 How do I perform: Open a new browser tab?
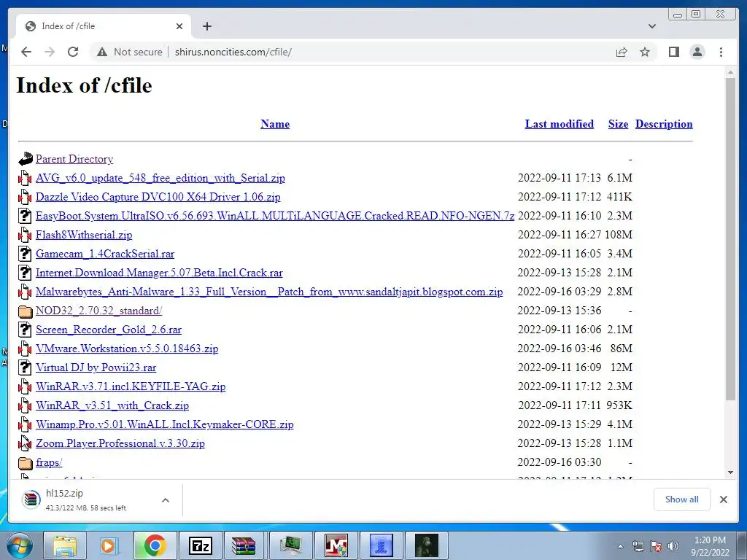[206, 26]
